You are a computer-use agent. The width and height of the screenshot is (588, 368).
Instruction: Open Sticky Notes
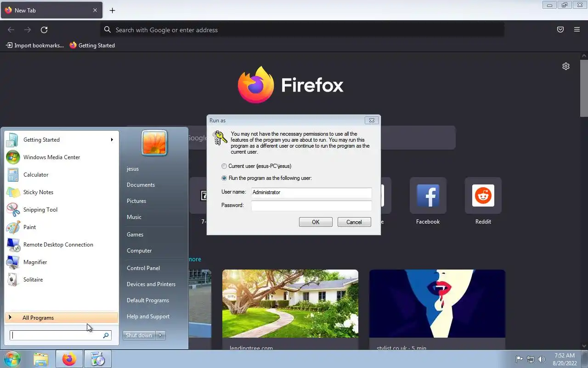pos(61,192)
